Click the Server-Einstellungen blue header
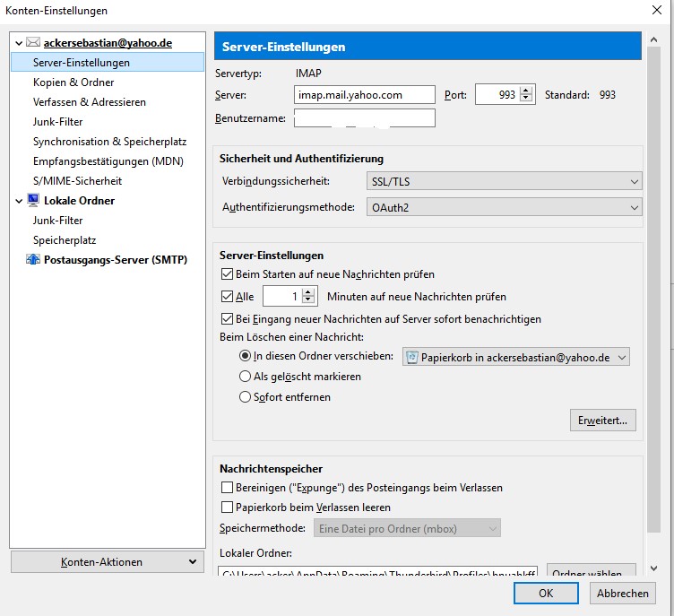Screen dimensions: 674x616 428,46
